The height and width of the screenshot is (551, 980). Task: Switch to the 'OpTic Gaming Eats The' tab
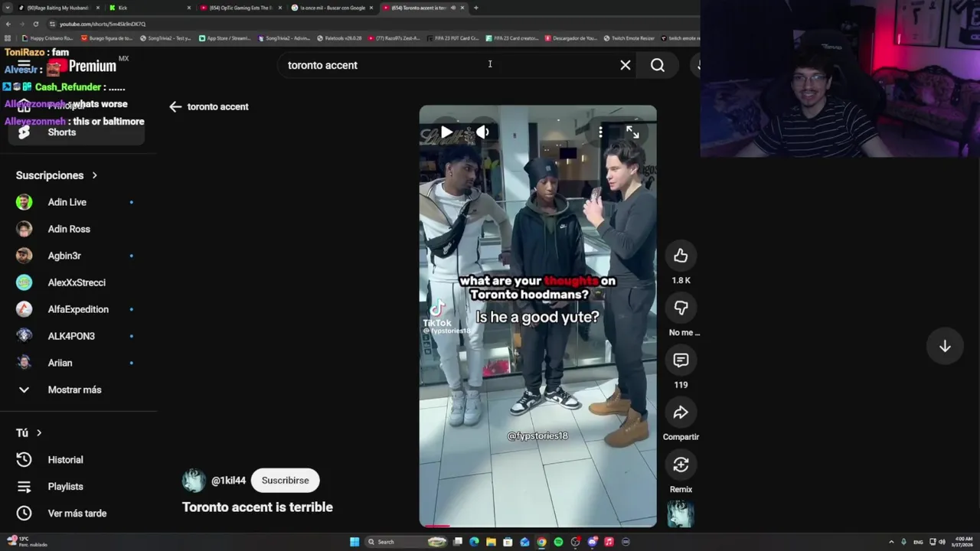(240, 8)
